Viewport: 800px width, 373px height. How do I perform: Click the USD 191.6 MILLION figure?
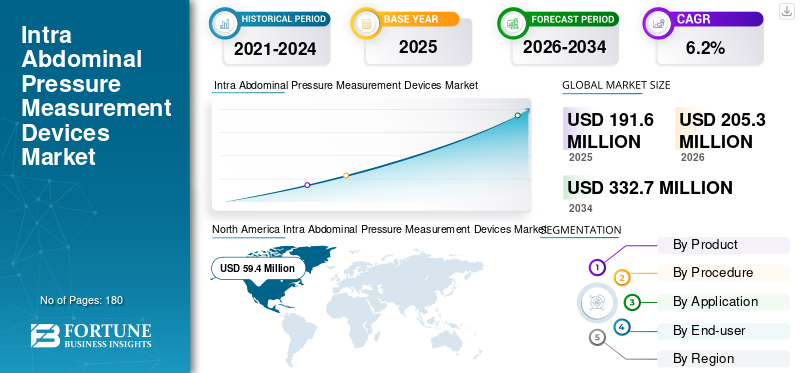point(610,130)
